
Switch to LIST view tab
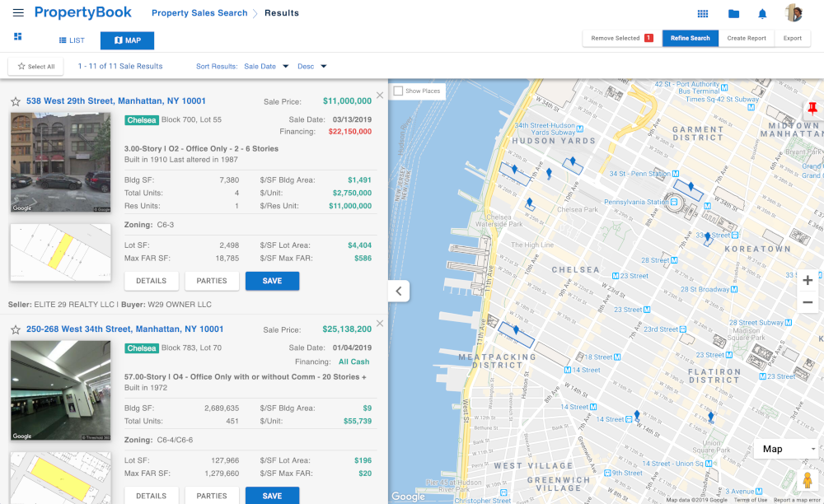tap(72, 40)
